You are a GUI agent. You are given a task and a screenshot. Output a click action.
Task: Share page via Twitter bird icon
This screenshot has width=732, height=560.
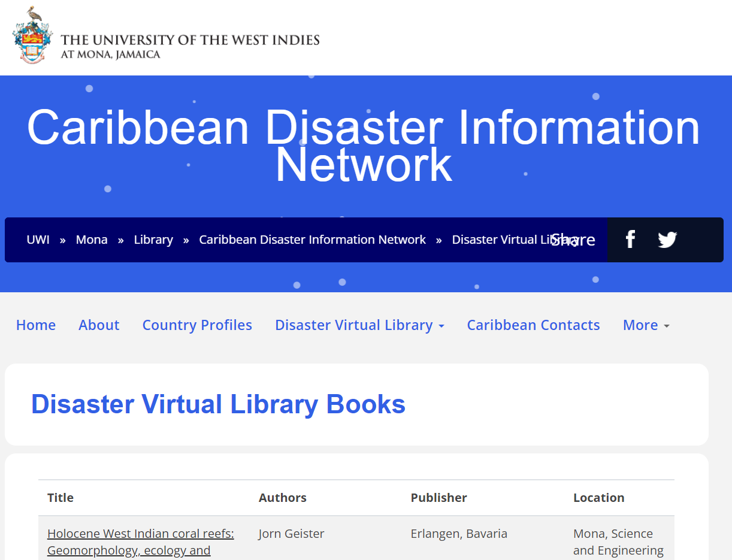point(667,240)
